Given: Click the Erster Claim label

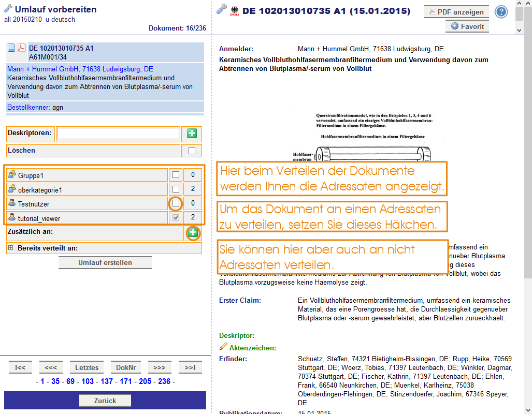Looking at the screenshot, I should click(240, 301).
